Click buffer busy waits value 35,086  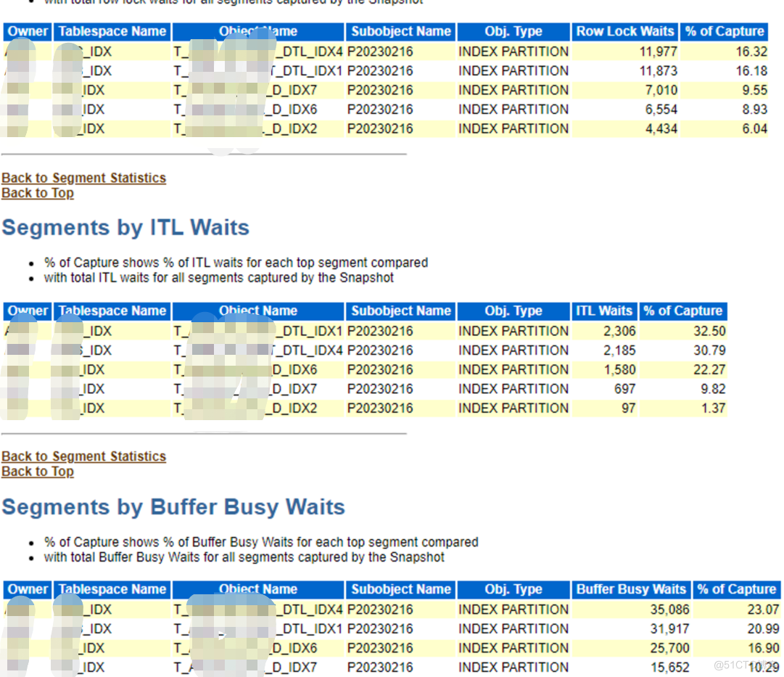(x=669, y=610)
